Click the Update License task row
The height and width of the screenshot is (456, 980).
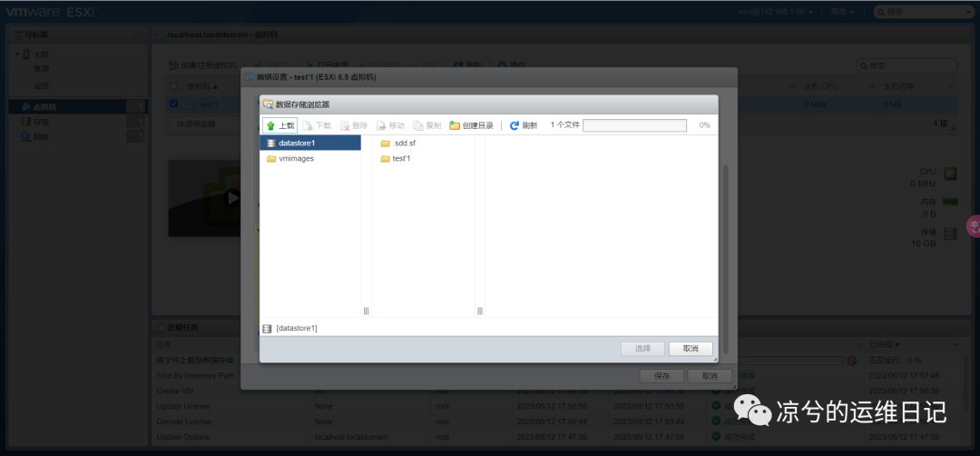(557, 406)
